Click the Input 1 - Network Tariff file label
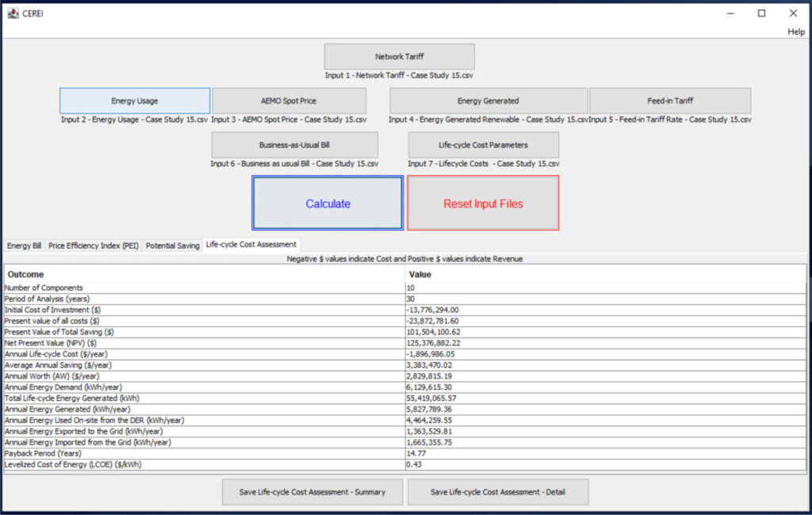 399,75
